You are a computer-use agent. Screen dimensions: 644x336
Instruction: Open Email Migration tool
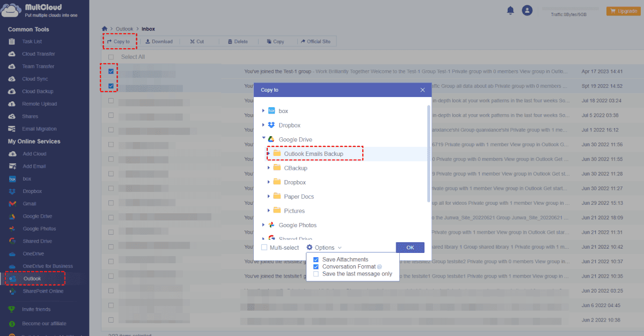[x=39, y=129]
